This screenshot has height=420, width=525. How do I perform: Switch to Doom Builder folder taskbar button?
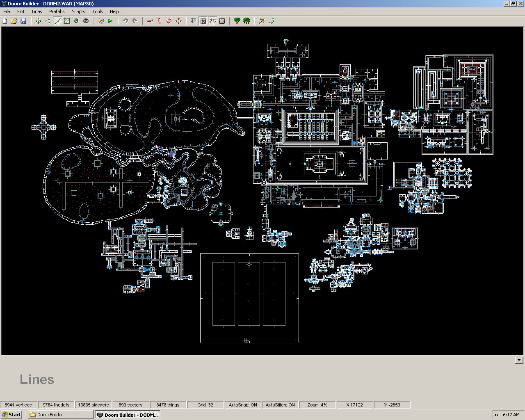pos(61,415)
